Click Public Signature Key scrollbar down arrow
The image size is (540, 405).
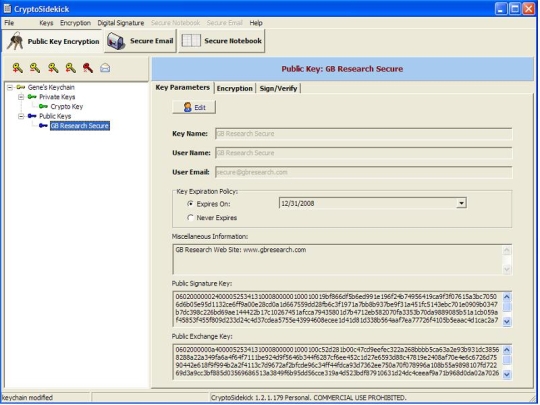pyautogui.click(x=507, y=322)
